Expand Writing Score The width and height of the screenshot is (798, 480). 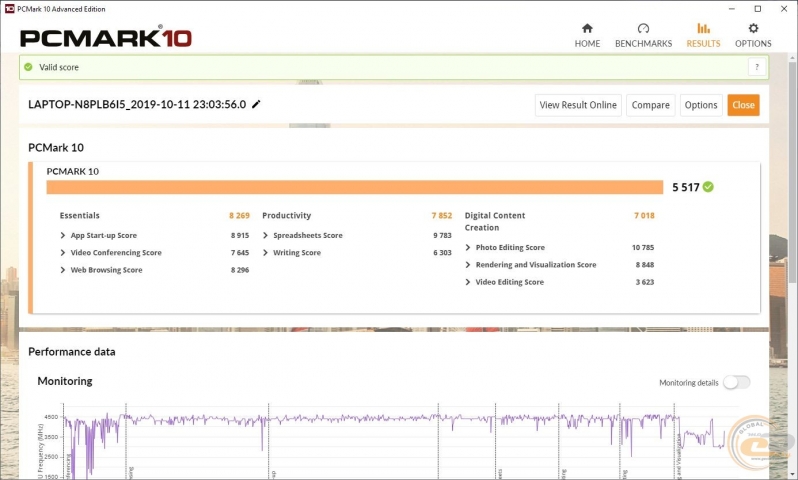pos(265,252)
